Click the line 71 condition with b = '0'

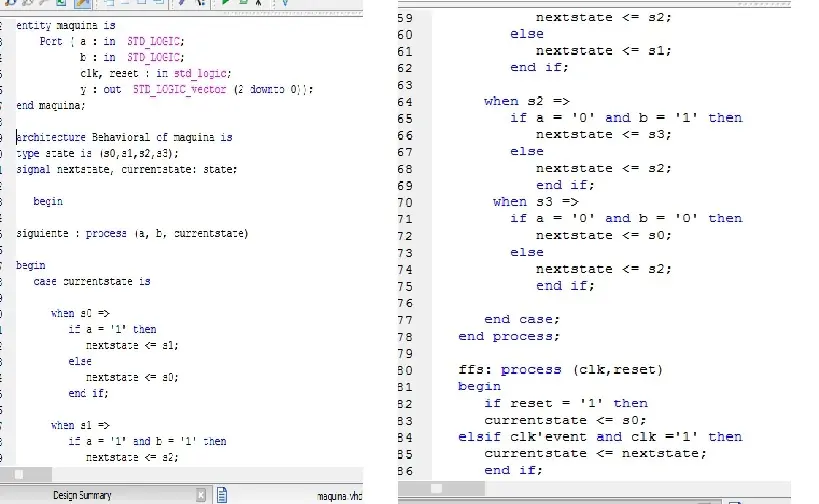(626, 218)
